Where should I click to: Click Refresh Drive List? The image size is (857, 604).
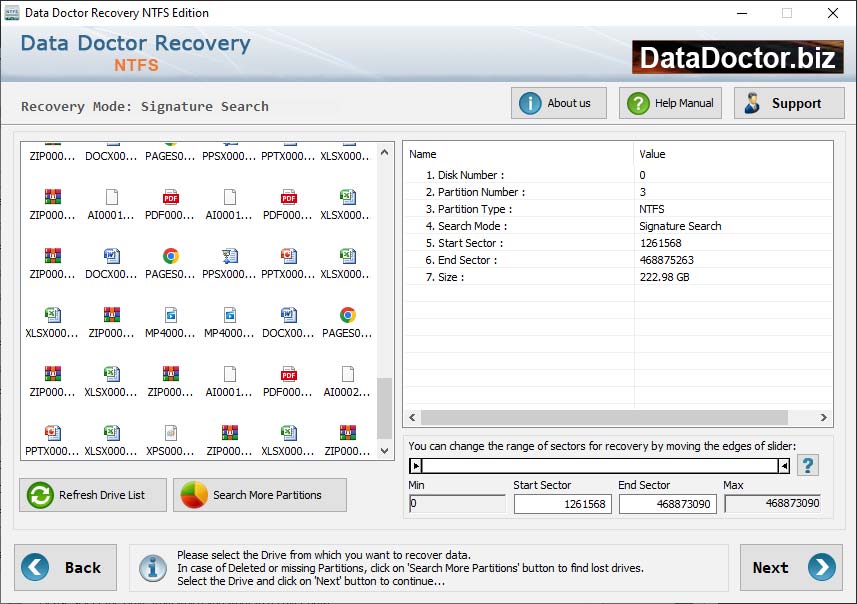point(92,494)
